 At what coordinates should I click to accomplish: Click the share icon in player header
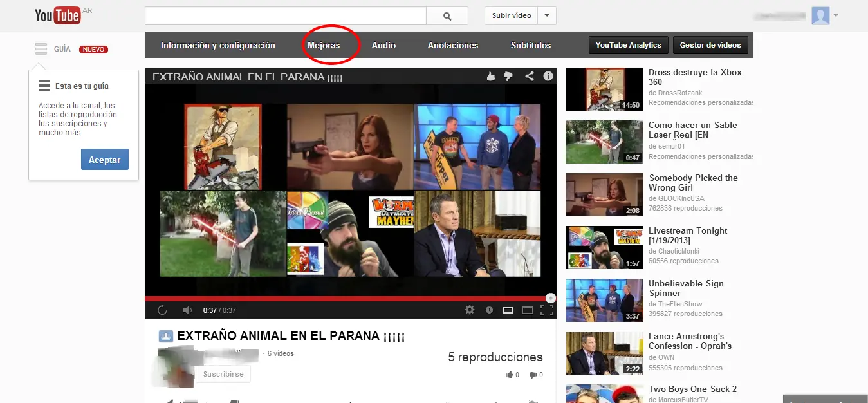pos(530,77)
